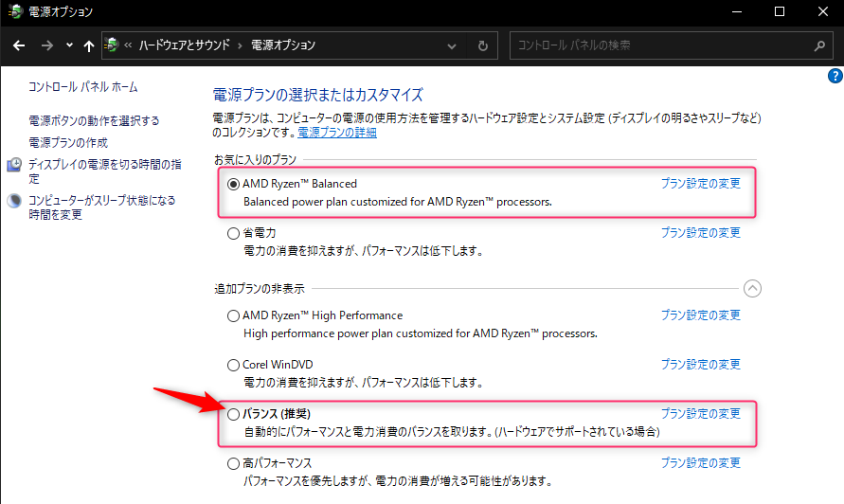Screen dimensions: 844x504
Task: Open the breadcrumb overflow chevron «
Action: [x=128, y=45]
